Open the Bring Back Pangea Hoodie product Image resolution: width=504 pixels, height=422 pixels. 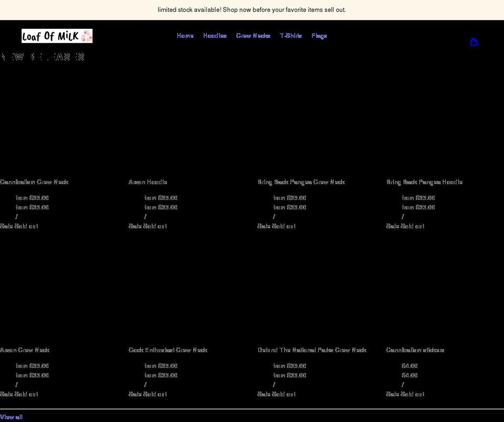point(424,182)
